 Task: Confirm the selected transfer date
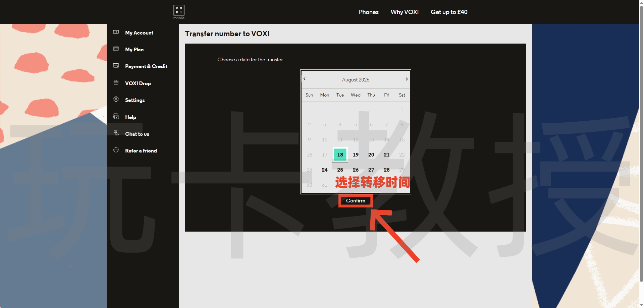(x=356, y=201)
